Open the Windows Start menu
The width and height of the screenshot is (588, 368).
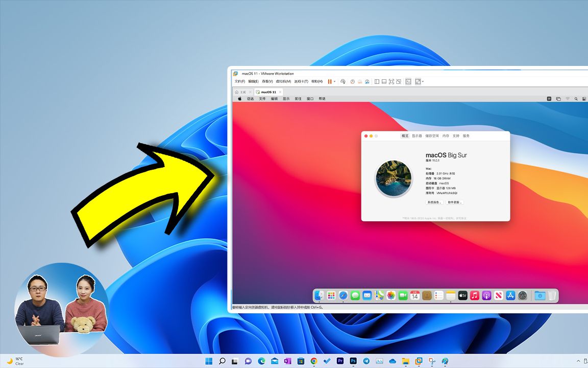(209, 361)
